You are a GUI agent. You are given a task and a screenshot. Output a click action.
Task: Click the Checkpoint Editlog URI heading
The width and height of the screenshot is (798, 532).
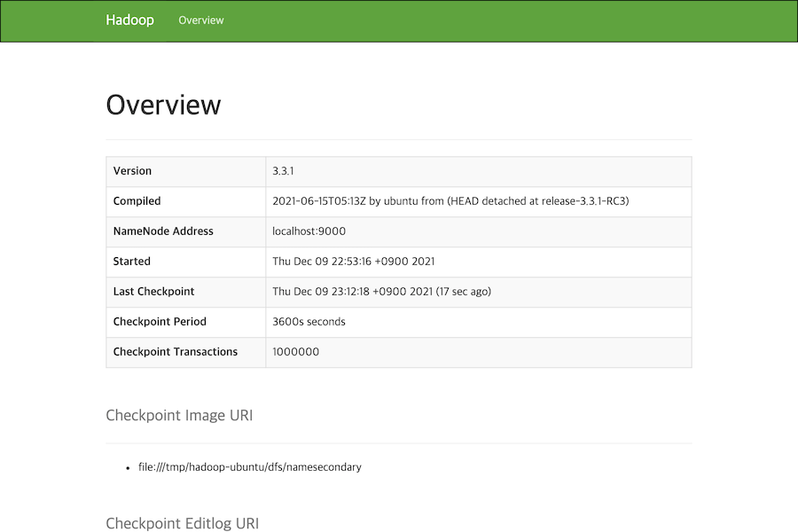pos(182,523)
